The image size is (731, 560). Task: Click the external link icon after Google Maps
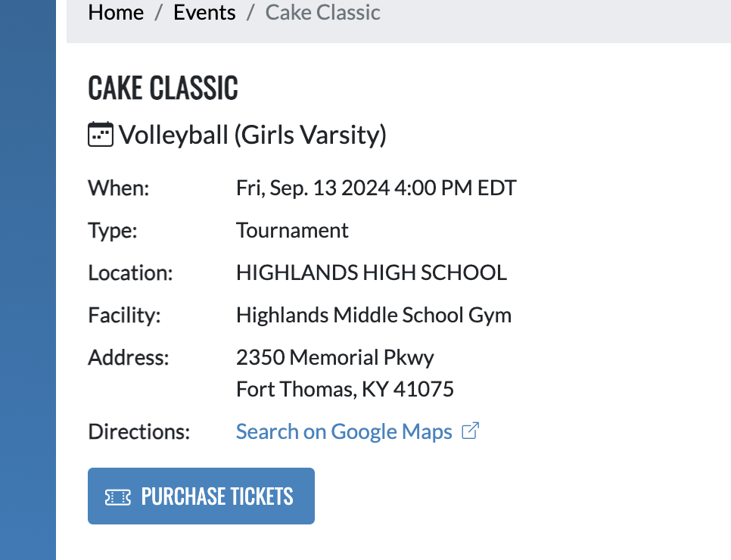click(471, 431)
